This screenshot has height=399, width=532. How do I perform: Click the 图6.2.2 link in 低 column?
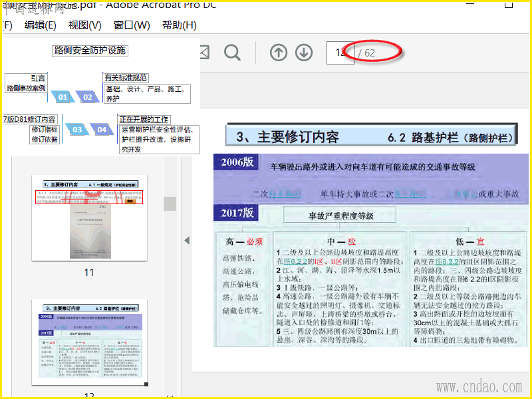coord(447,261)
